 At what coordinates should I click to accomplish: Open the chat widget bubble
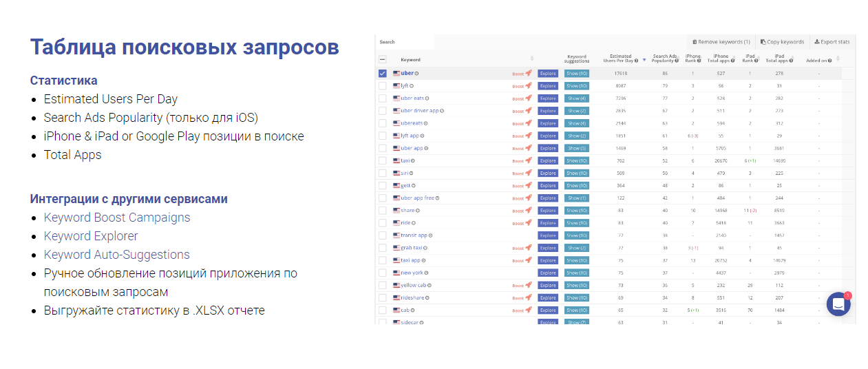click(838, 304)
